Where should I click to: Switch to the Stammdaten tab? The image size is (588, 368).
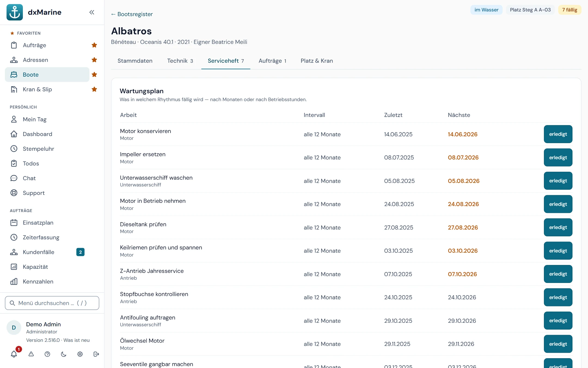135,61
